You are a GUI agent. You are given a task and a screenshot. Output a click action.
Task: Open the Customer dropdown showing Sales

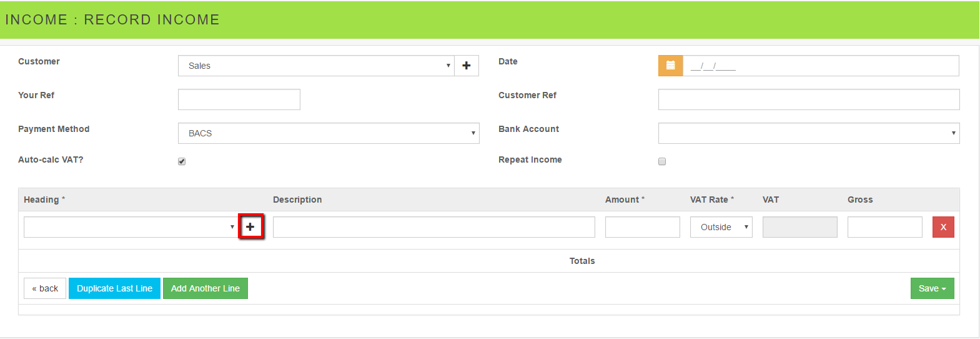[315, 66]
